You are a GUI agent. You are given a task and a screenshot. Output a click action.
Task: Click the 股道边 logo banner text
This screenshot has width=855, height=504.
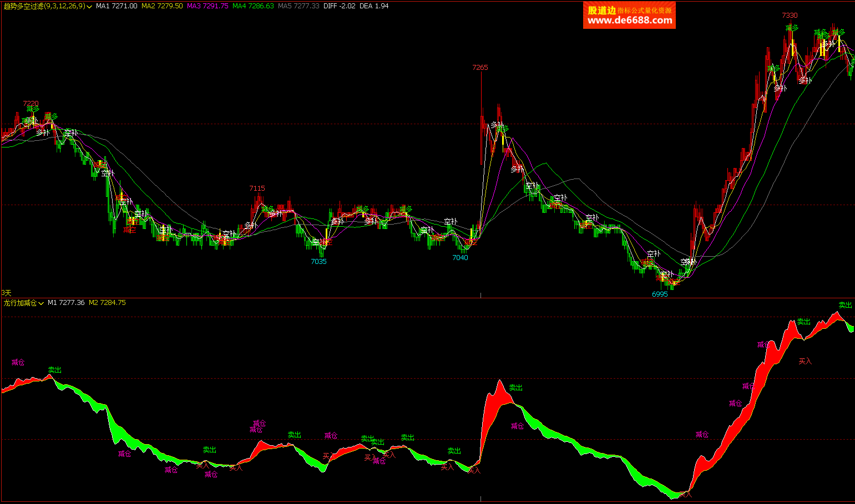(601, 10)
